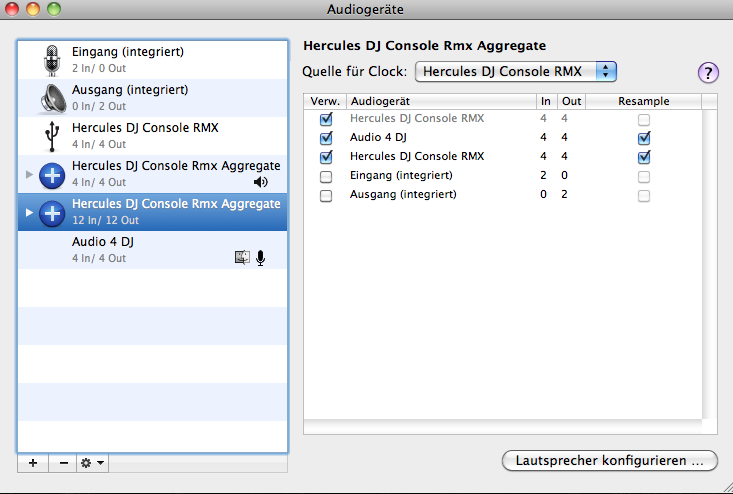Open the gear action menu below the device list
Screen dimensions: 733x494
click(93, 463)
